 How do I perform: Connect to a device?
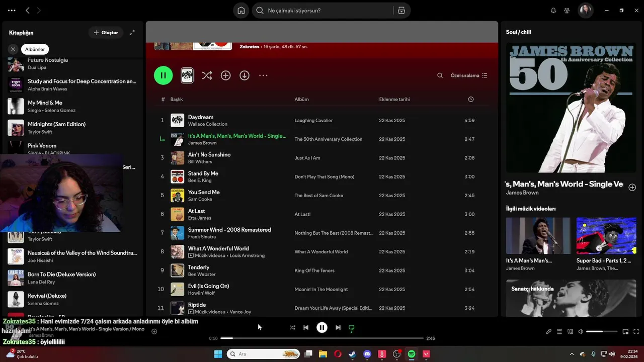[570, 331]
